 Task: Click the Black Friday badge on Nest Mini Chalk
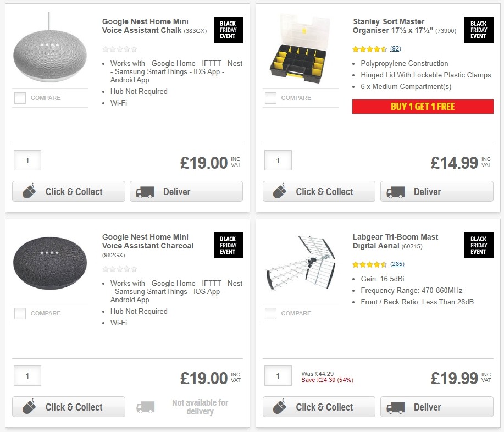(x=228, y=30)
